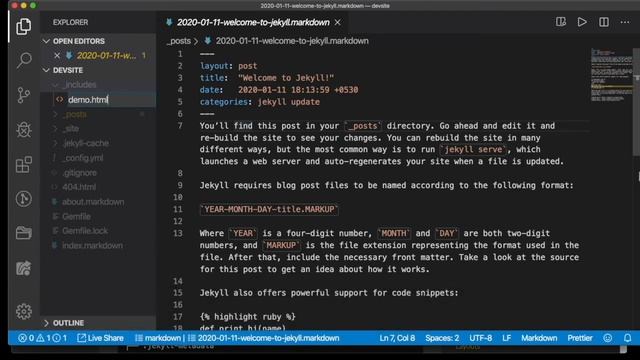Viewport: 640px width, 360px height.
Task: Collapse the DEVSITE folder section
Action: point(46,70)
